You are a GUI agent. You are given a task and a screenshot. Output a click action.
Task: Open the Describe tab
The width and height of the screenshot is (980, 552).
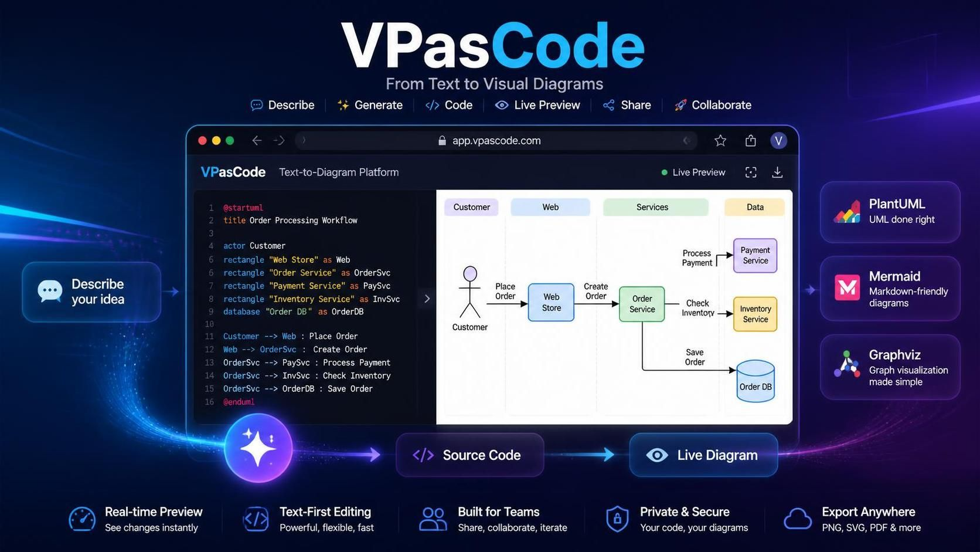283,105
